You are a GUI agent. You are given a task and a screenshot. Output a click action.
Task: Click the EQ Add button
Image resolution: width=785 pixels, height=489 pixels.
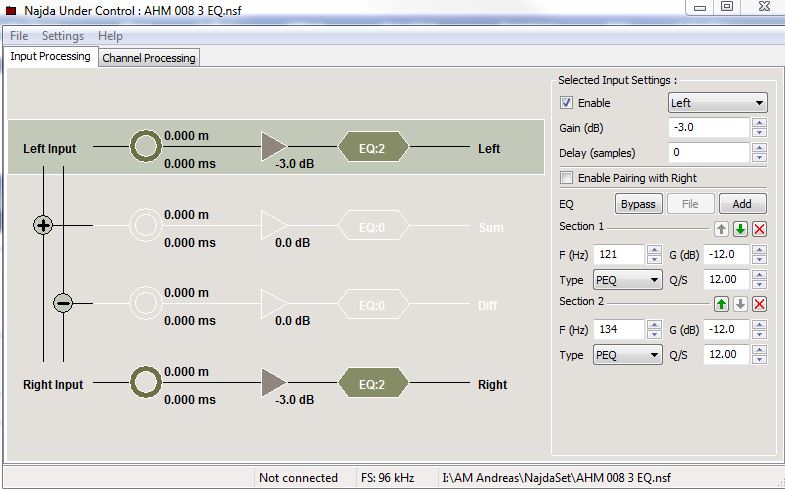[742, 204]
